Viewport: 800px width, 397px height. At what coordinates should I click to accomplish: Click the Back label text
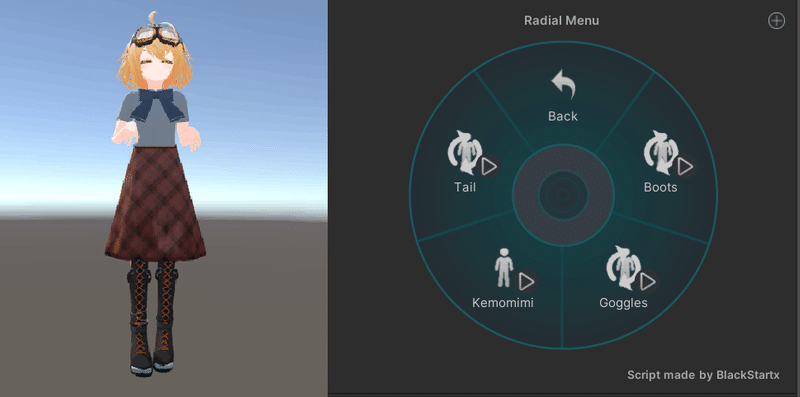(563, 116)
